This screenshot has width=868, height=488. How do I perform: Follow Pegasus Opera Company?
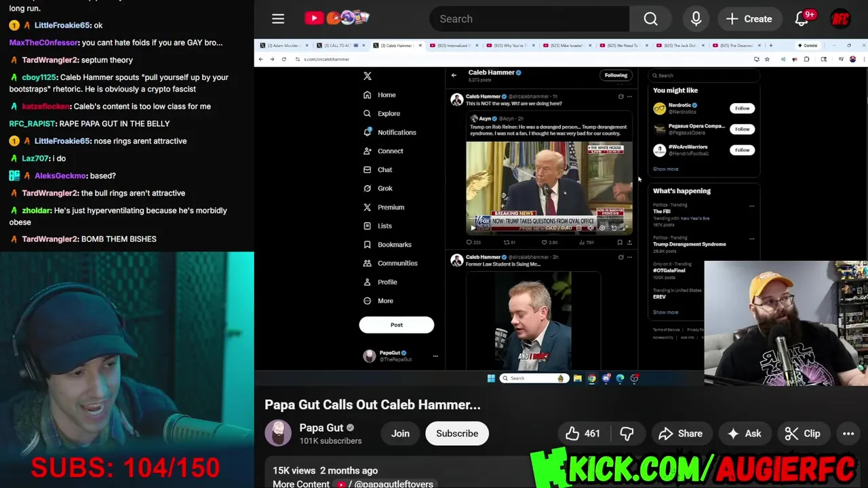pyautogui.click(x=742, y=129)
